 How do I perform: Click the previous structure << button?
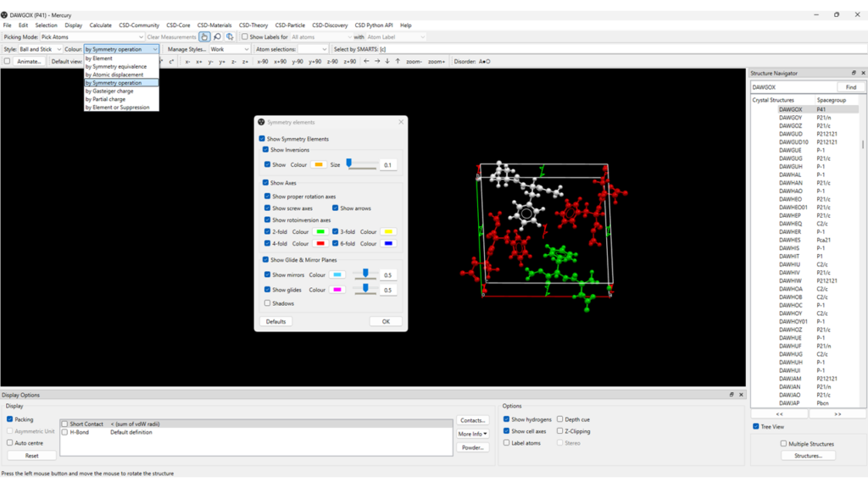(x=779, y=413)
